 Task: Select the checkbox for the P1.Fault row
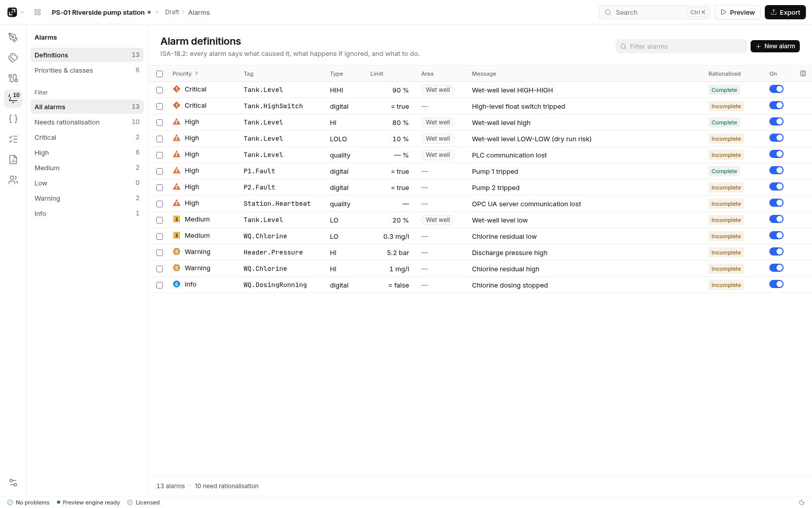tap(159, 171)
